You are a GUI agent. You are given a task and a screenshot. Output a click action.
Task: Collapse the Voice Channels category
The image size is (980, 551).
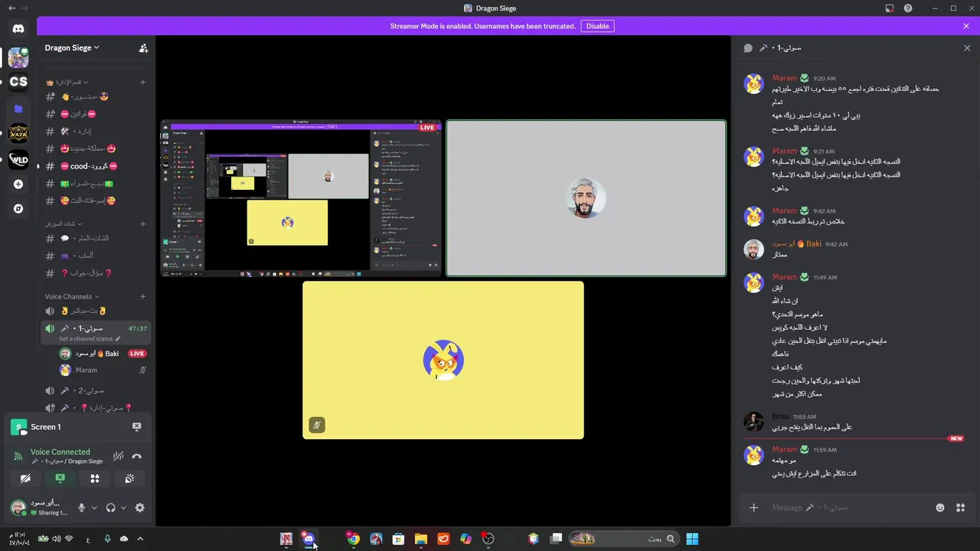point(72,296)
